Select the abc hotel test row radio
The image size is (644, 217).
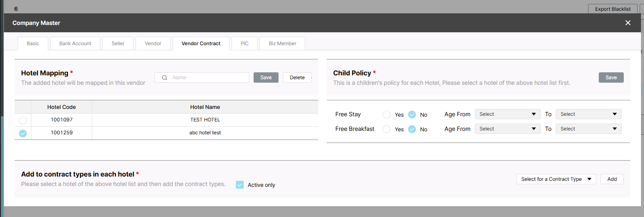point(23,133)
